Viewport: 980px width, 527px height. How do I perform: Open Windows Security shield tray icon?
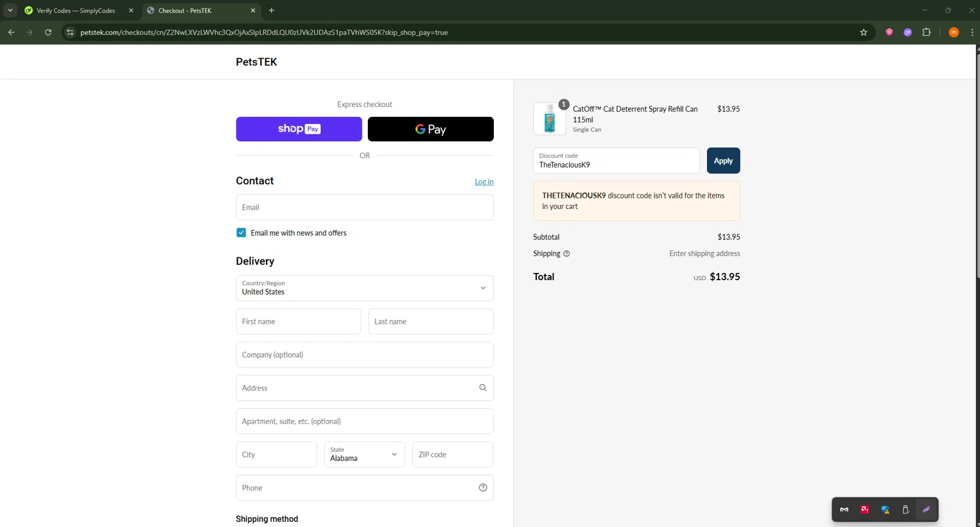pos(885,509)
